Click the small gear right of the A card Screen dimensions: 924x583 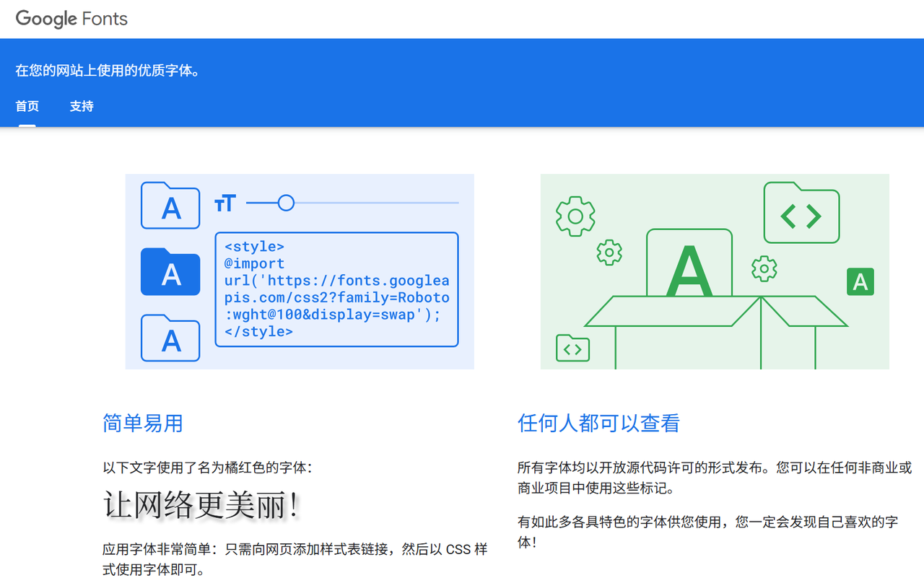coord(764,268)
